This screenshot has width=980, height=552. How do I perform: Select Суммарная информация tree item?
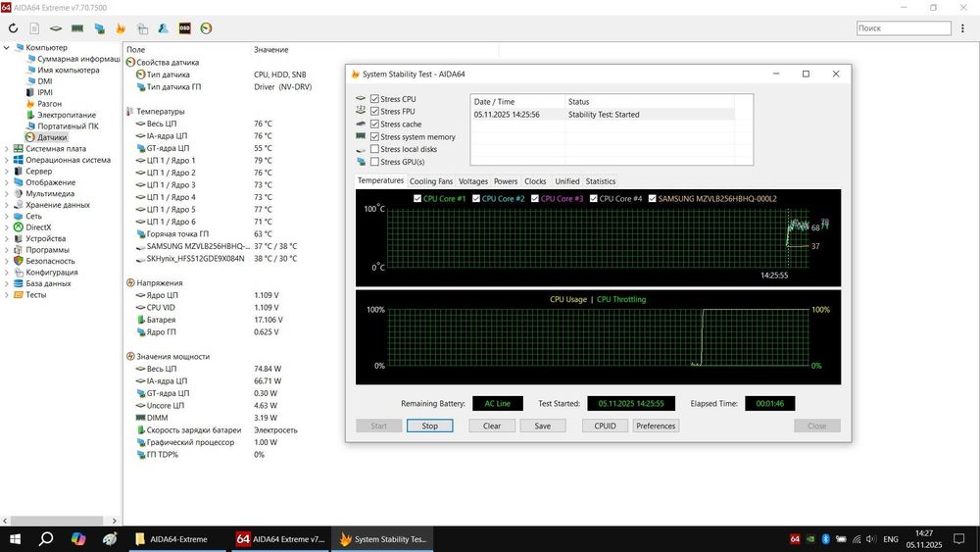pyautogui.click(x=78, y=58)
